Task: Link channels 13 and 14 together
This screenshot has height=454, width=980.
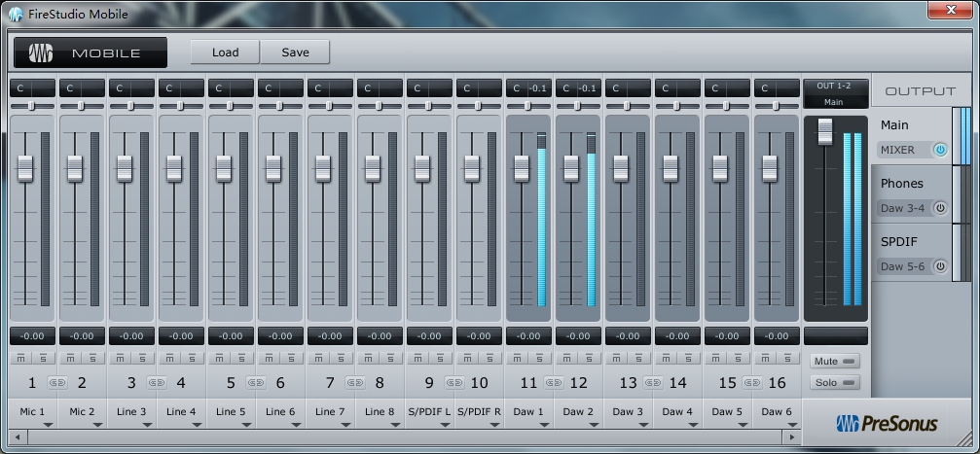Action: click(653, 382)
